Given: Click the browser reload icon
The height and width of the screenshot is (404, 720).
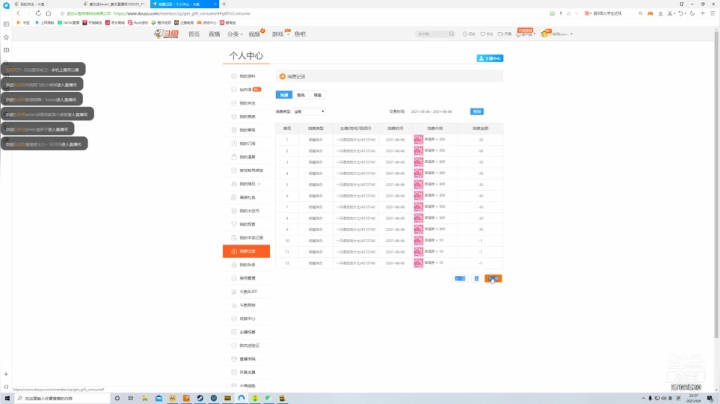Looking at the screenshot, I should [38, 13].
